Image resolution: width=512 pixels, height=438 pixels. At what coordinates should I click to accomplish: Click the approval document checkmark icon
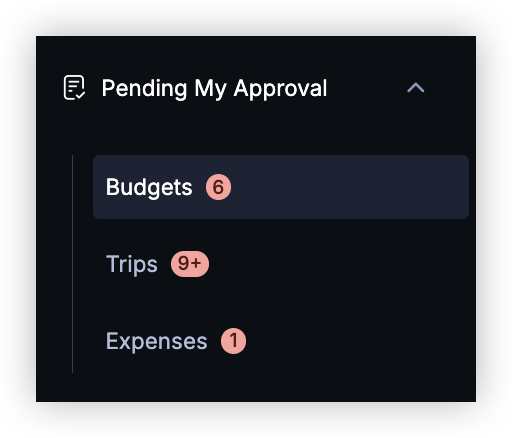pyautogui.click(x=74, y=88)
